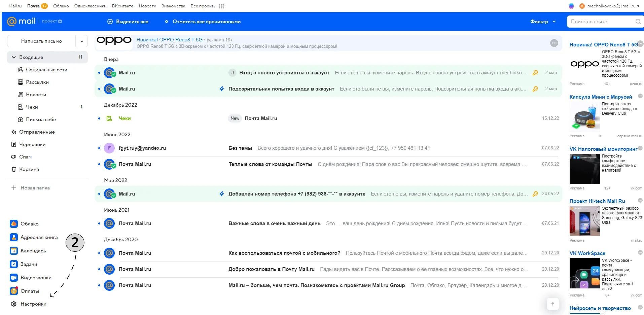Screen dimensions: 644x315
Task: Open the Задачи checkmark icon in the sidebar
Action: pos(14,264)
